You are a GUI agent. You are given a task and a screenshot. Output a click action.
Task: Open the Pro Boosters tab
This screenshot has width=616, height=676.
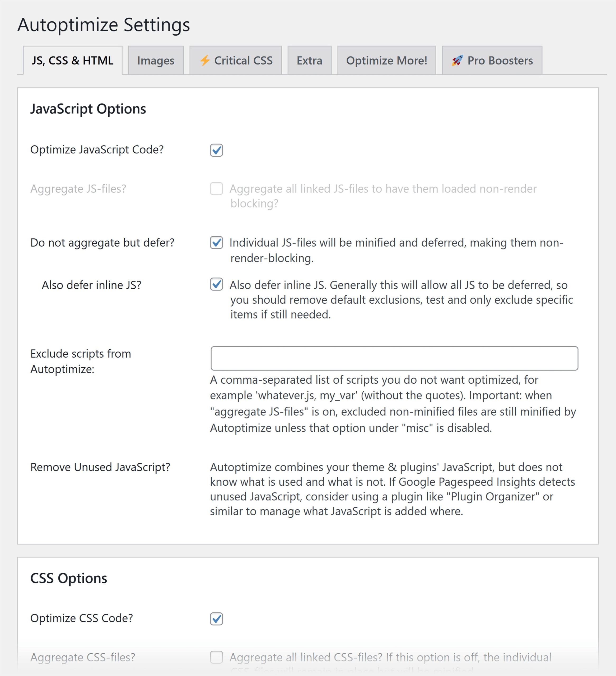tap(492, 60)
